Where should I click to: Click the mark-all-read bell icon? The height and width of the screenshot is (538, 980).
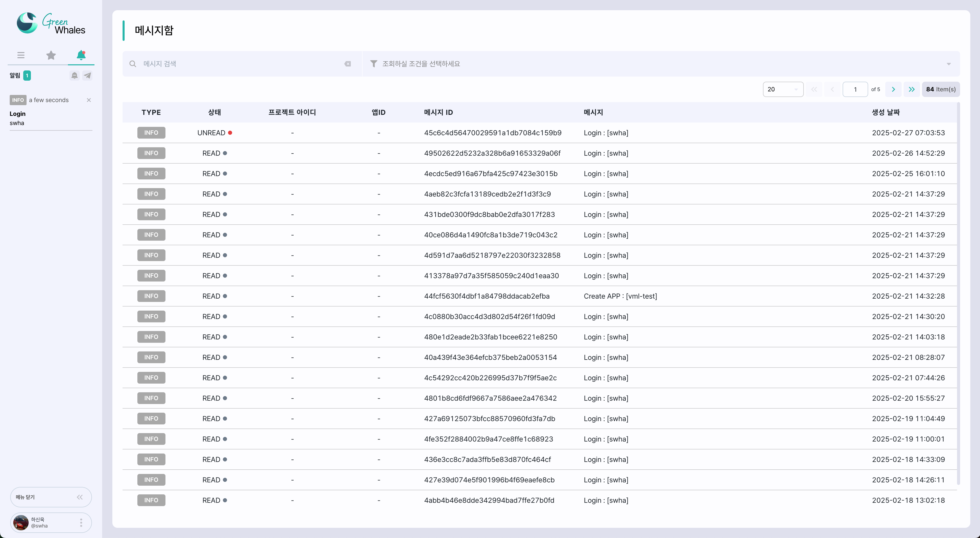coord(74,75)
